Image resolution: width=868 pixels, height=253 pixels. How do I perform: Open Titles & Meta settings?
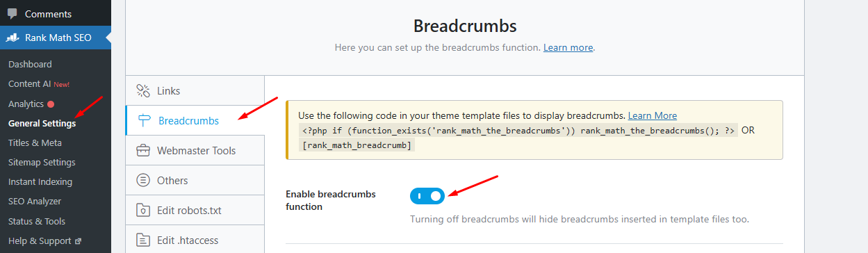pos(35,142)
